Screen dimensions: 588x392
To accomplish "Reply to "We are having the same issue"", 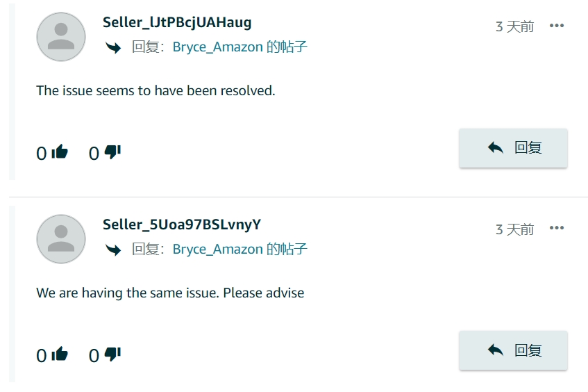I will (x=513, y=350).
